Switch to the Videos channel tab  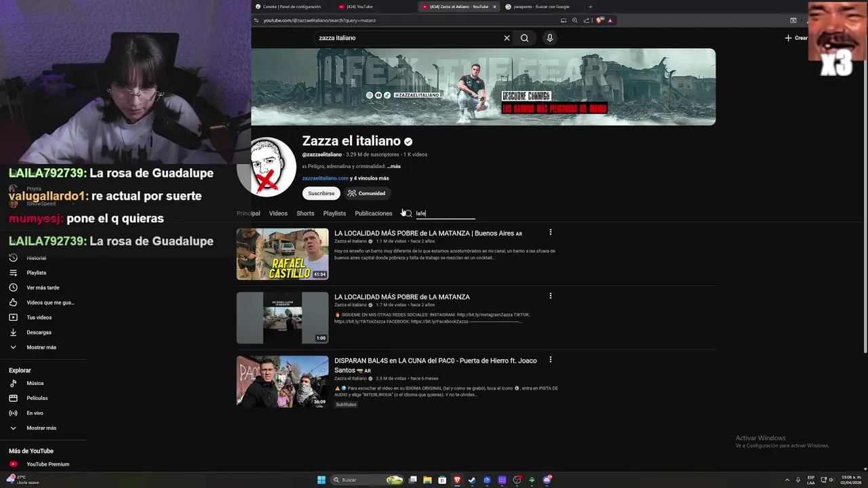click(x=278, y=213)
